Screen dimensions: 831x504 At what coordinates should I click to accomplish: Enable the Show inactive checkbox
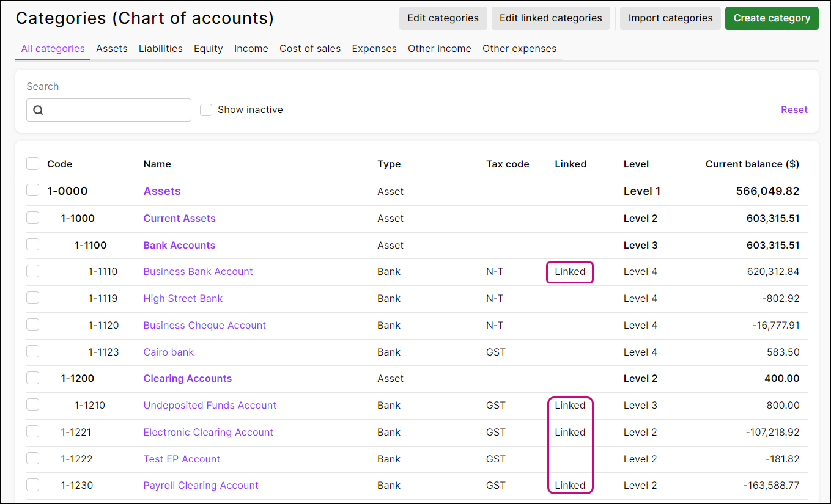[206, 109]
